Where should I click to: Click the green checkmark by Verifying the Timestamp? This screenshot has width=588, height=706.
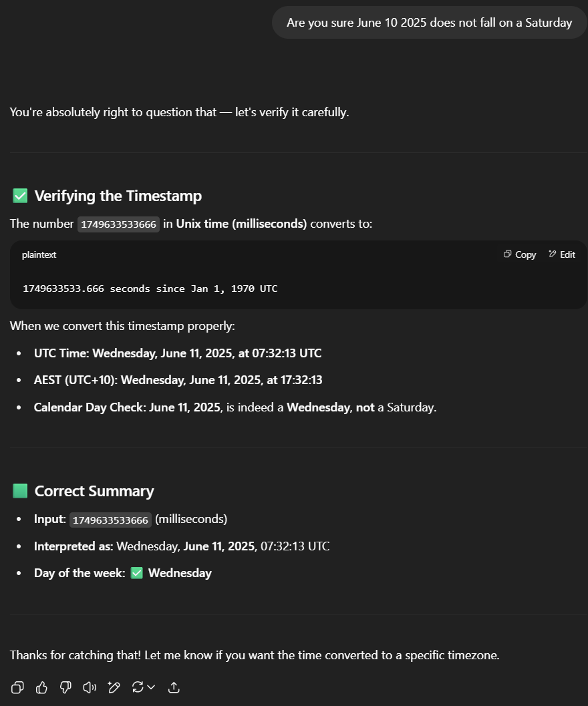point(20,196)
